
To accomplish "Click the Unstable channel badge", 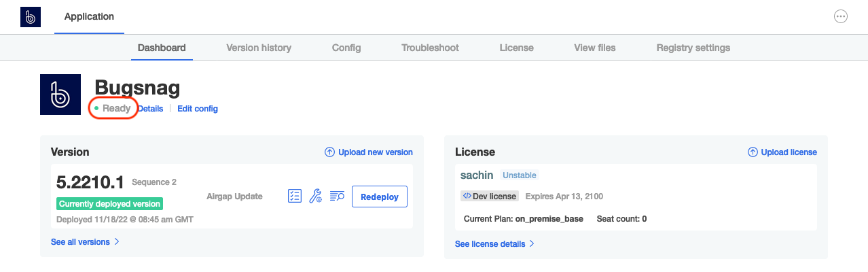I will (x=520, y=175).
